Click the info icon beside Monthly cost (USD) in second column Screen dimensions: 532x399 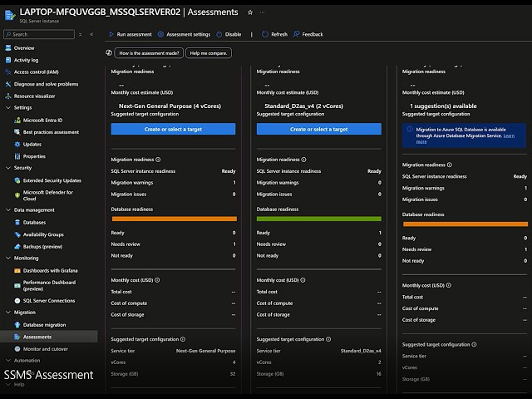click(x=303, y=280)
